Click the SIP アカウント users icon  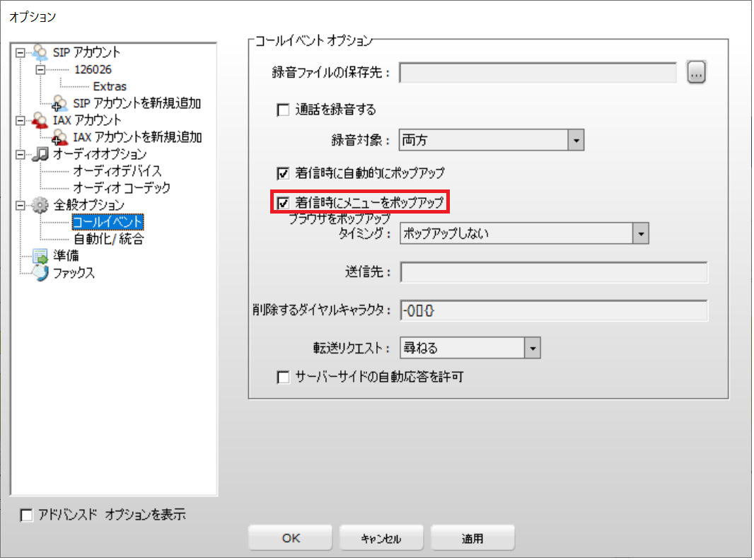tap(40, 52)
